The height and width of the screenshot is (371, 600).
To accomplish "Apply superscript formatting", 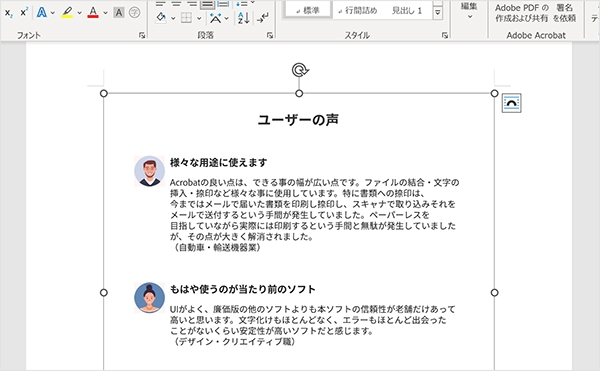I will (x=24, y=13).
